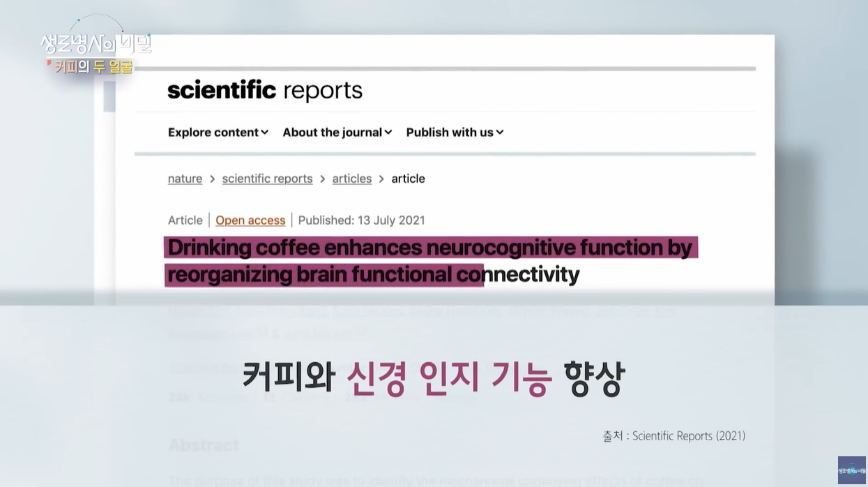Open the About the journal dropdown
Image resolution: width=868 pixels, height=487 pixels.
pyautogui.click(x=331, y=132)
